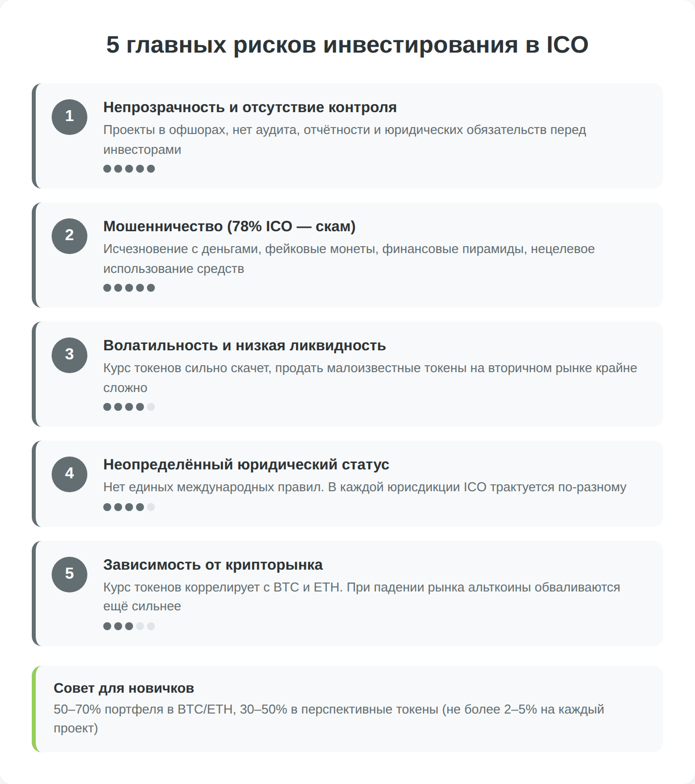This screenshot has width=695, height=784.
Task: Select the number 5 circle badge
Action: click(69, 574)
